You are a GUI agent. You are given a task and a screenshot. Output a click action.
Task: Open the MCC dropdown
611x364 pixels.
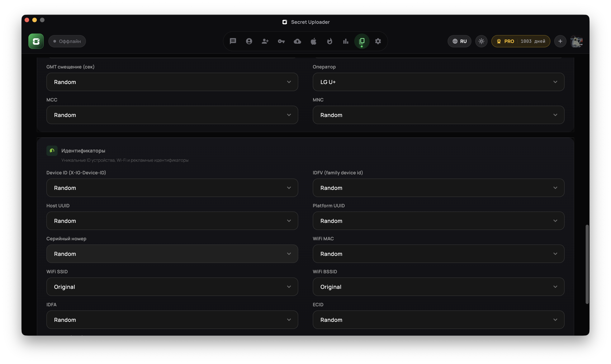(172, 115)
